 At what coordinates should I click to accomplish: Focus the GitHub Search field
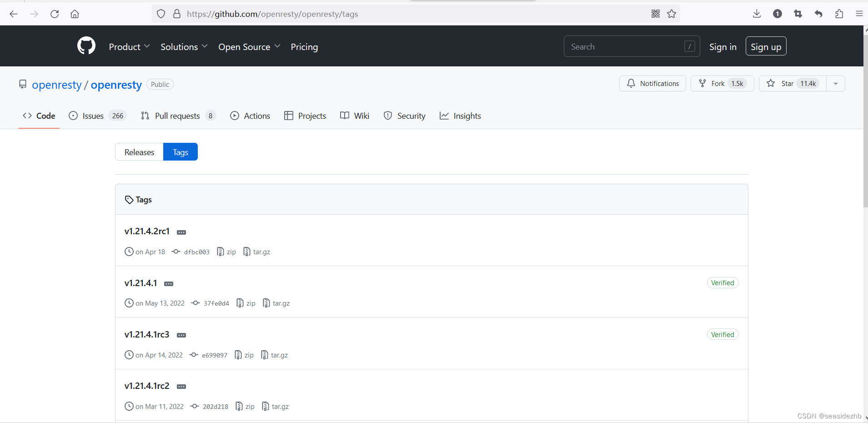pos(632,46)
